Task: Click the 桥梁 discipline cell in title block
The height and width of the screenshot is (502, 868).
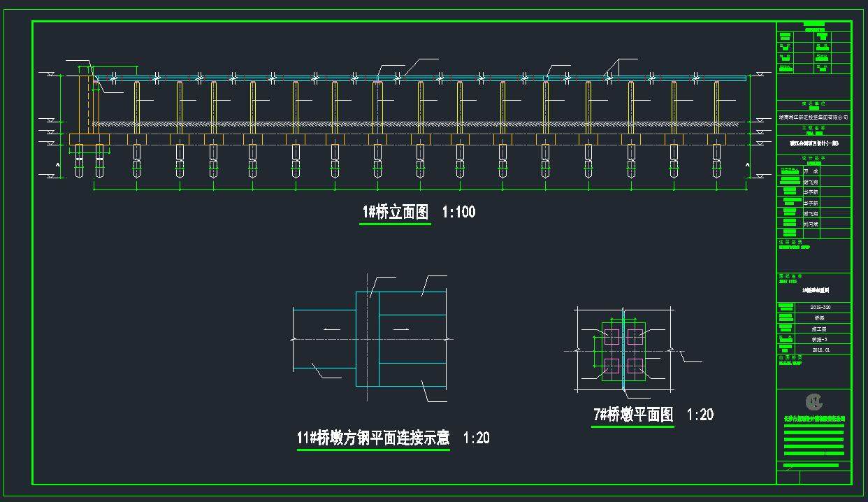Action: [820, 317]
